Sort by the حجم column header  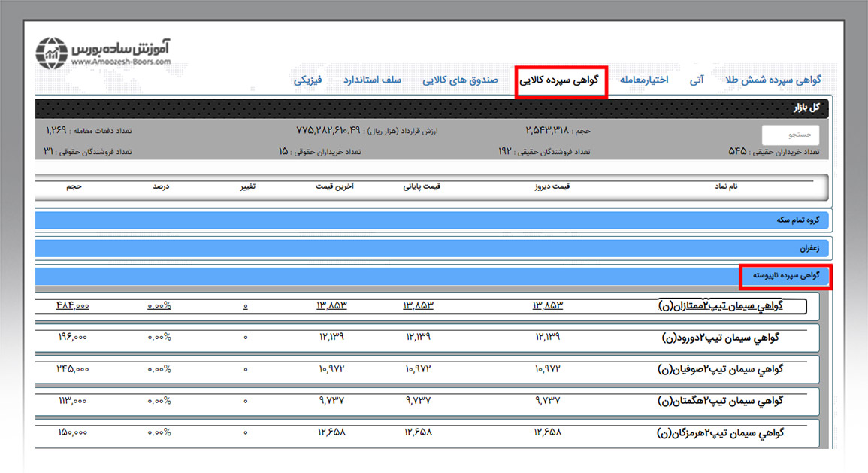(73, 186)
